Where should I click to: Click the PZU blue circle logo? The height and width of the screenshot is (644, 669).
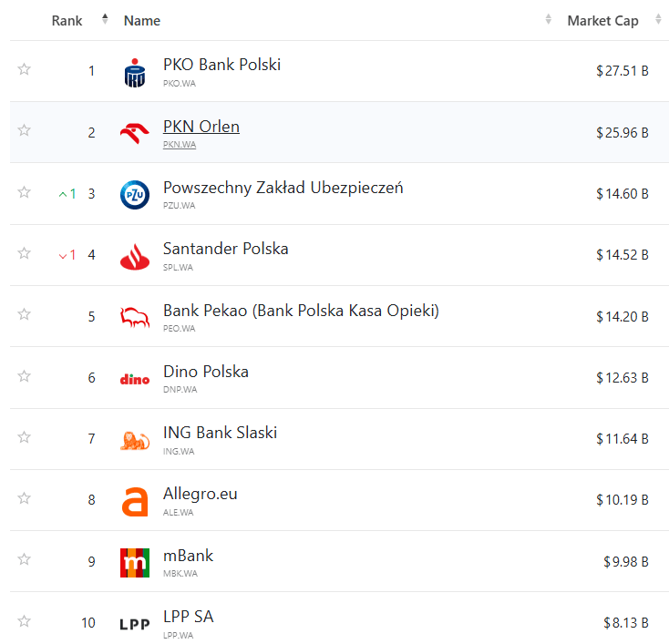click(x=135, y=195)
